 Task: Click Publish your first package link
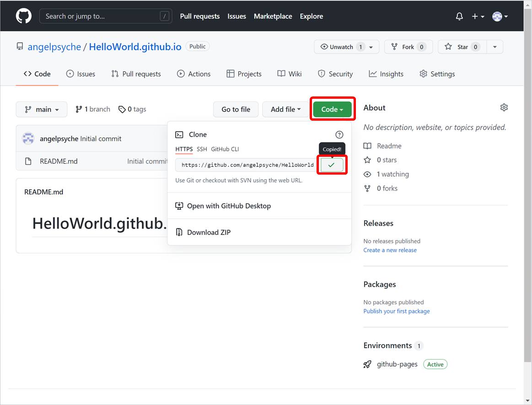[397, 311]
